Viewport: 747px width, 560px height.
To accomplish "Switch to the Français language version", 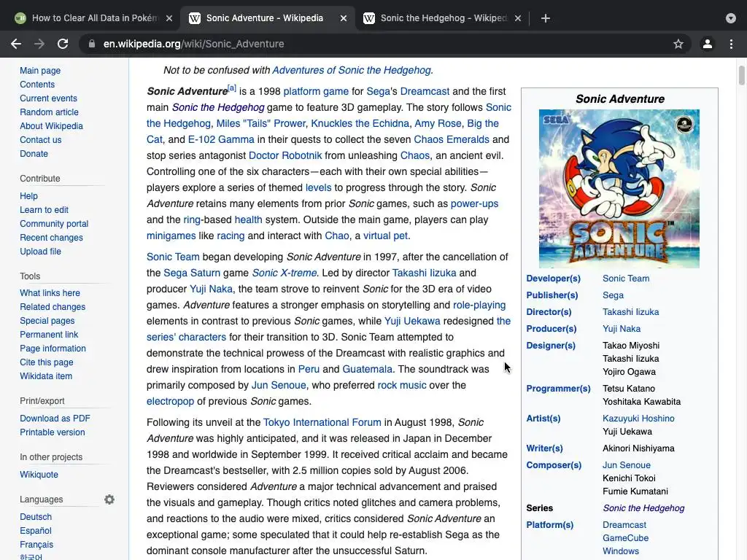I will pos(36,544).
